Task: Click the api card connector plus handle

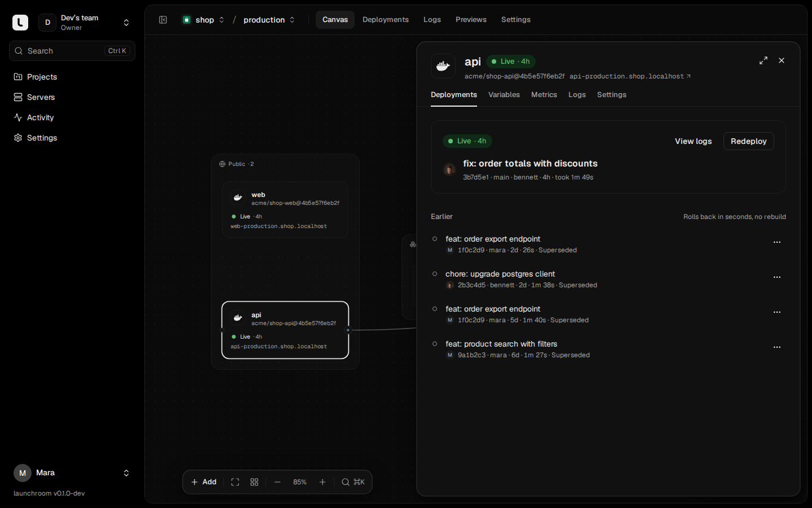Action: [x=348, y=330]
